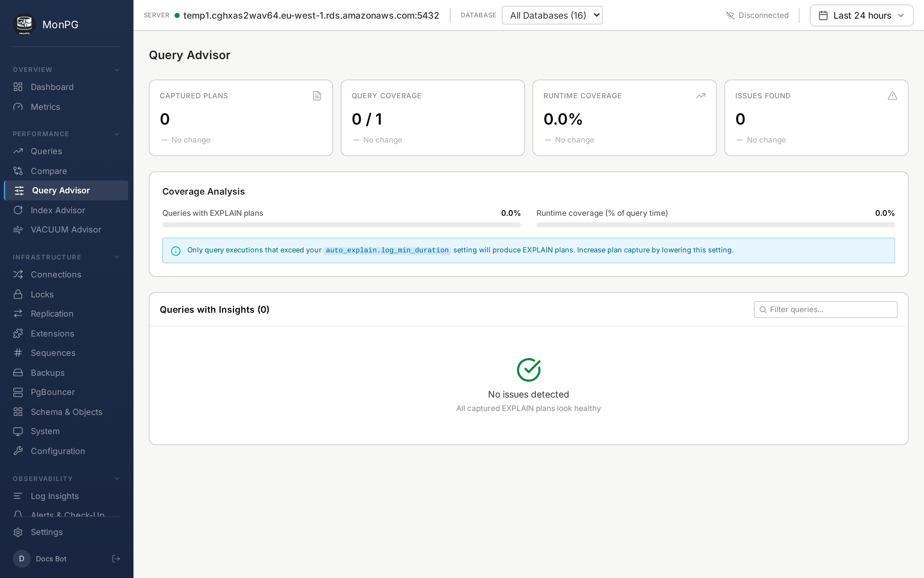Open the Compare page

tap(66, 171)
